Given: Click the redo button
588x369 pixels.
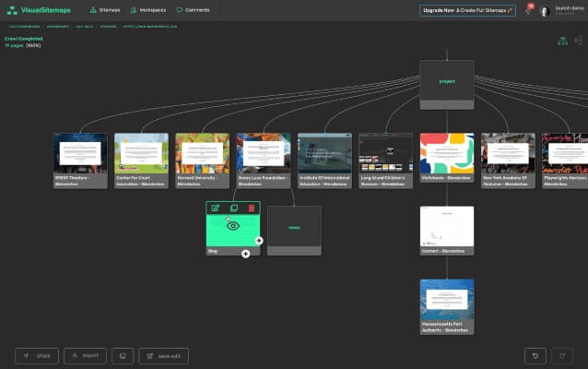Looking at the screenshot, I should point(562,356).
